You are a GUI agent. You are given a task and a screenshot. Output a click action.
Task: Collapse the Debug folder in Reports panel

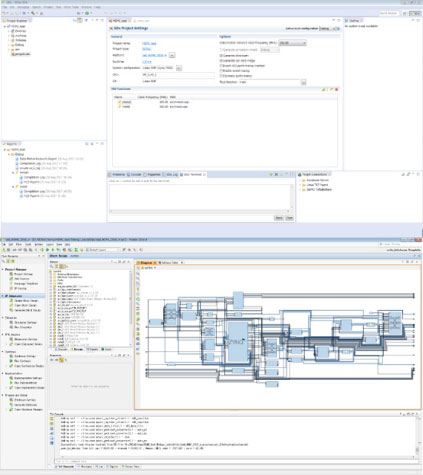point(9,154)
